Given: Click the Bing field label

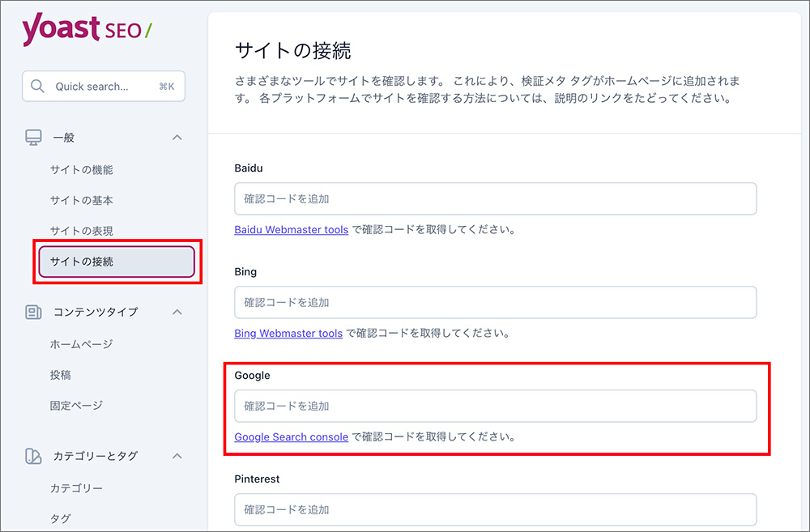Looking at the screenshot, I should [245, 272].
